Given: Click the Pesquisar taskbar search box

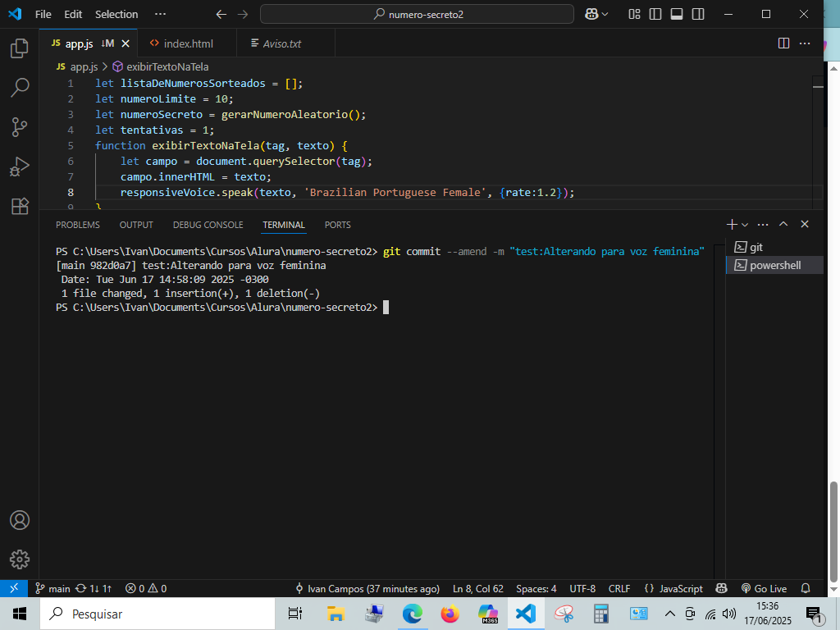Looking at the screenshot, I should tap(157, 614).
